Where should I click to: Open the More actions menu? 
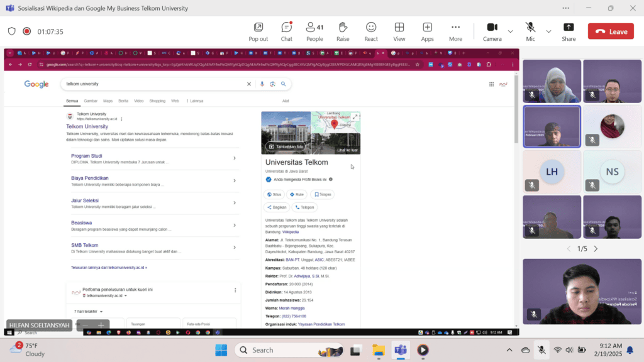point(455,31)
